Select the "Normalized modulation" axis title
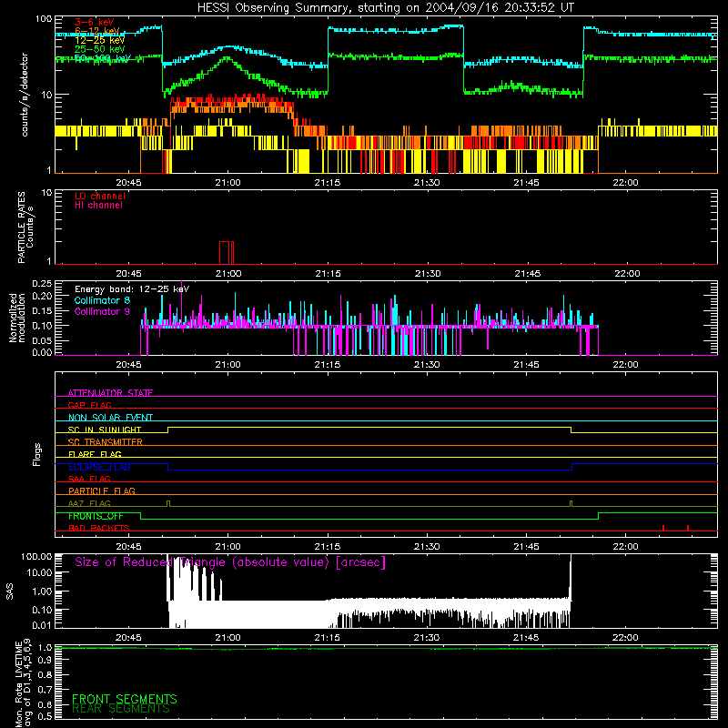This screenshot has width=728, height=728. (x=17, y=318)
